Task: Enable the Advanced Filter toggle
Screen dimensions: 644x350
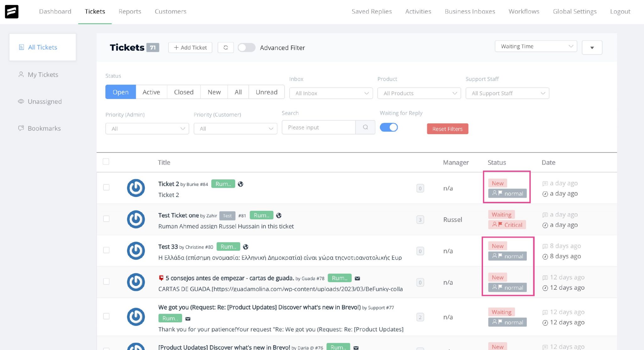Action: pos(247,47)
